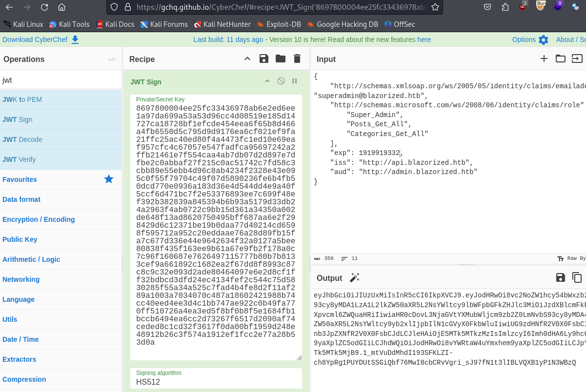
Task: Copy raw output to clipboard
Action: pyautogui.click(x=577, y=278)
